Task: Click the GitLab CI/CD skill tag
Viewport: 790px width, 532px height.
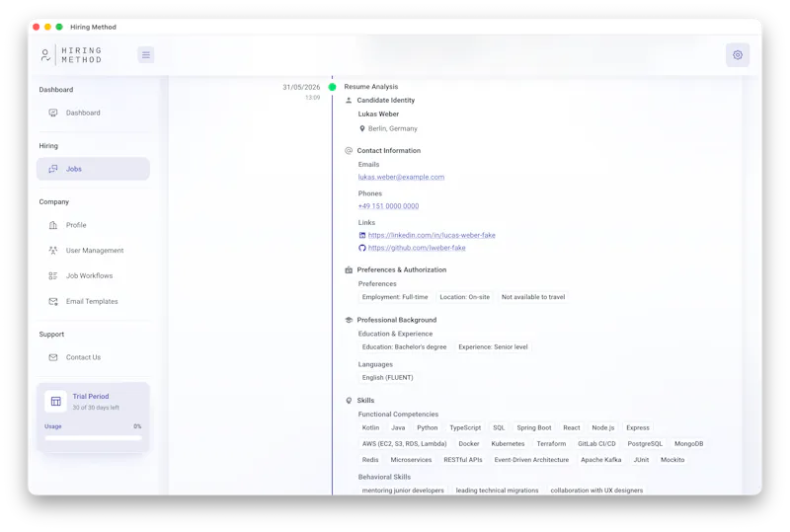Action: point(596,444)
